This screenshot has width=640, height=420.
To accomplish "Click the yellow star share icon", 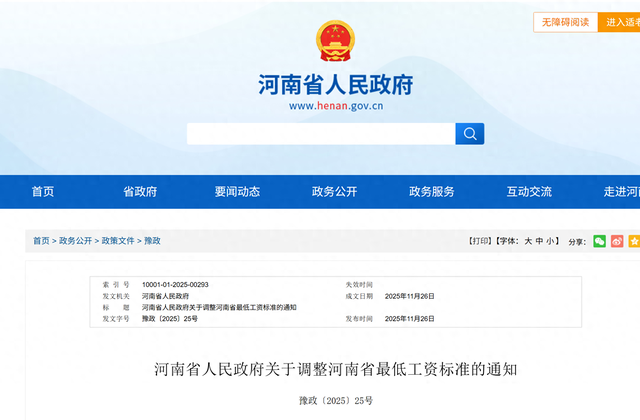I will [x=634, y=241].
